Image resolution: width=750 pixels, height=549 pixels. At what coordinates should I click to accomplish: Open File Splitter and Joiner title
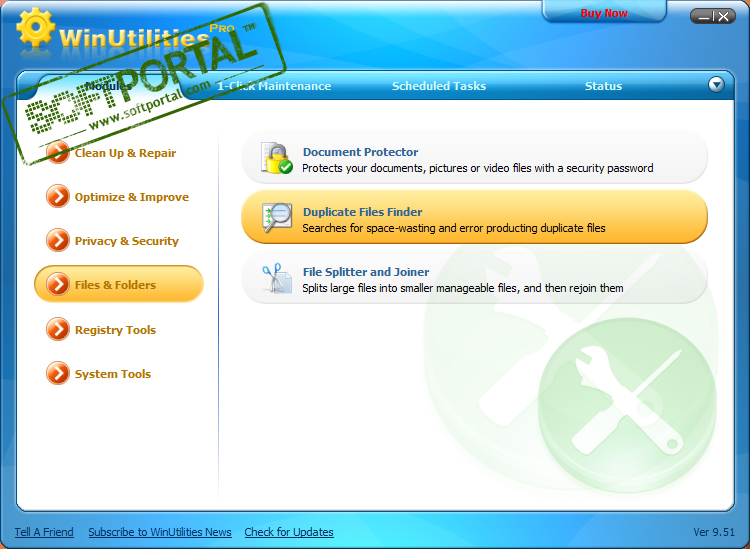[366, 272]
